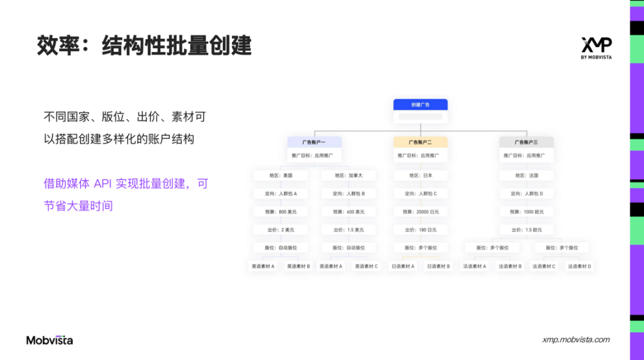
Task: Select the 预算: 20000 日元 node
Action: (x=420, y=211)
